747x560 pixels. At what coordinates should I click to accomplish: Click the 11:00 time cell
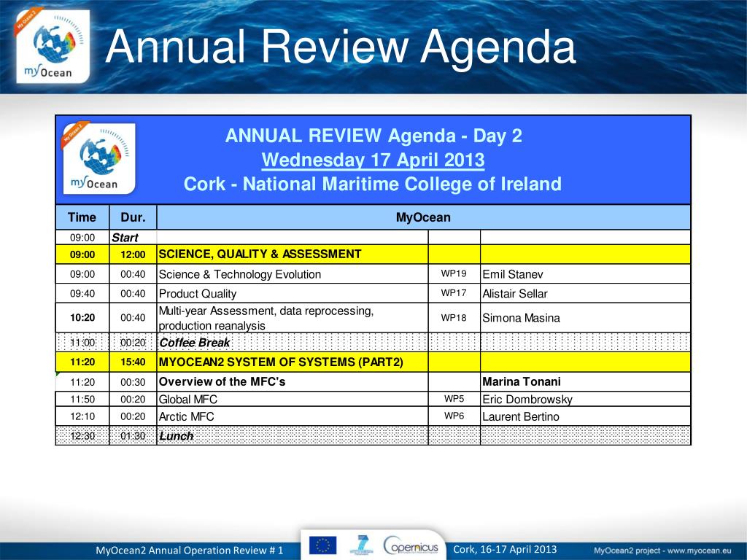(82, 343)
